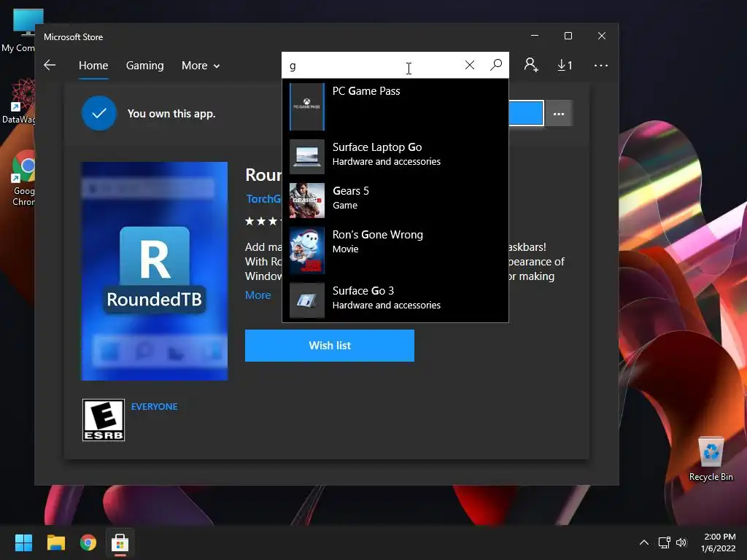Open File Explorer from the taskbar
Screen dimensions: 747x560
[x=55, y=542]
